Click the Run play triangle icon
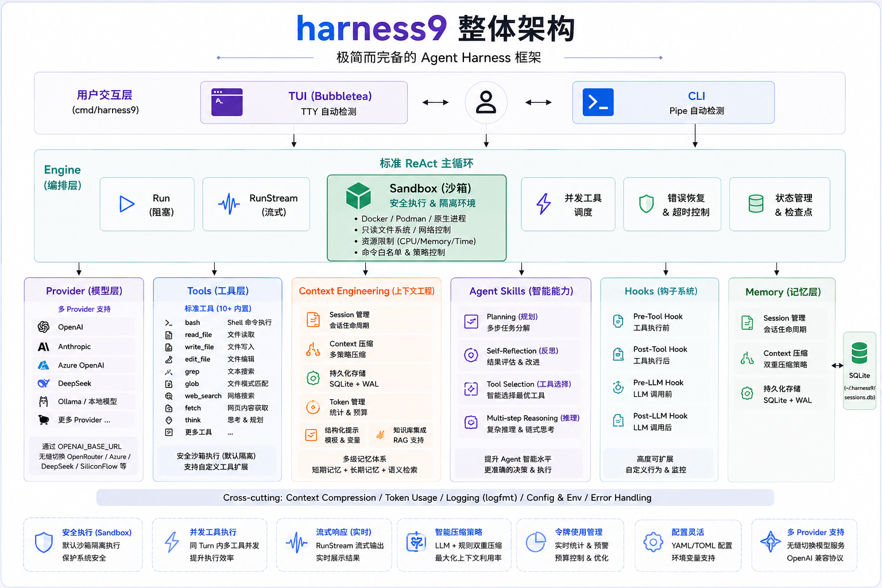The height and width of the screenshot is (588, 882). coord(127,204)
